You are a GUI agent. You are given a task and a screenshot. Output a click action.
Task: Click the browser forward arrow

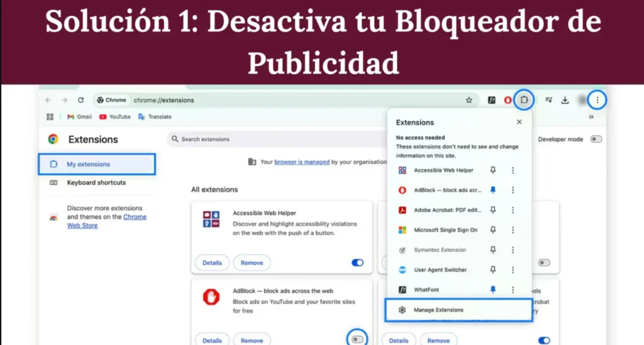click(65, 100)
